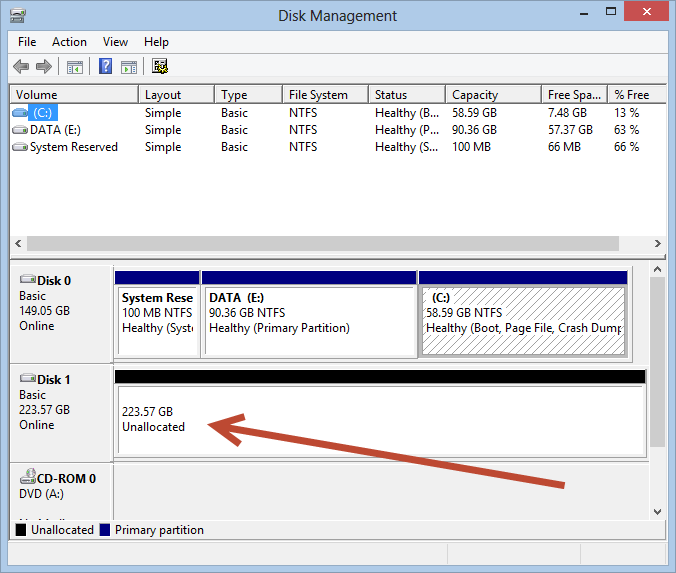676x573 pixels.
Task: Click the Back arrow toolbar icon
Action: (21, 67)
